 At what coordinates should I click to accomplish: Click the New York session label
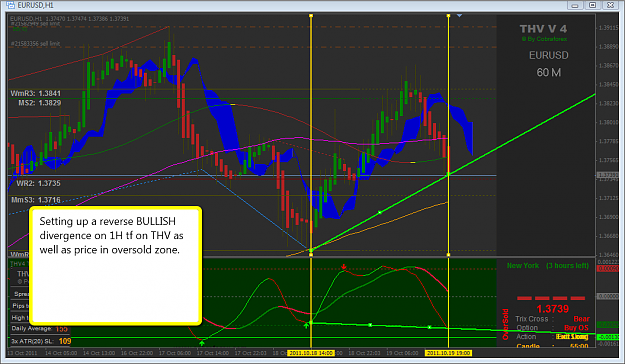click(x=523, y=266)
